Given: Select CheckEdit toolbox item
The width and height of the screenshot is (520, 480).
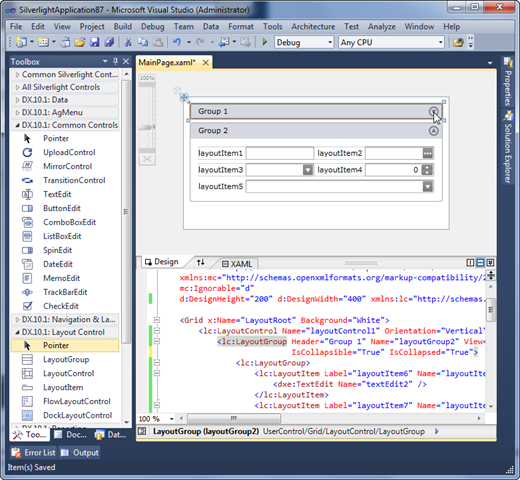Looking at the screenshot, I should point(61,306).
